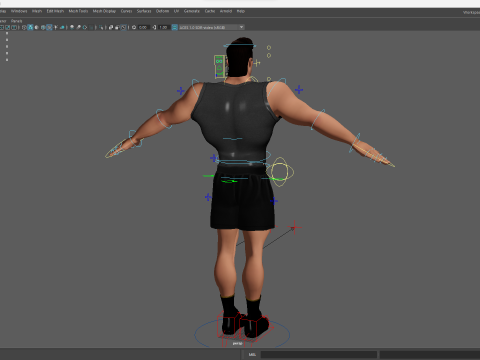Select the blue cross beside left hip
The image size is (480, 360).
pos(208,197)
